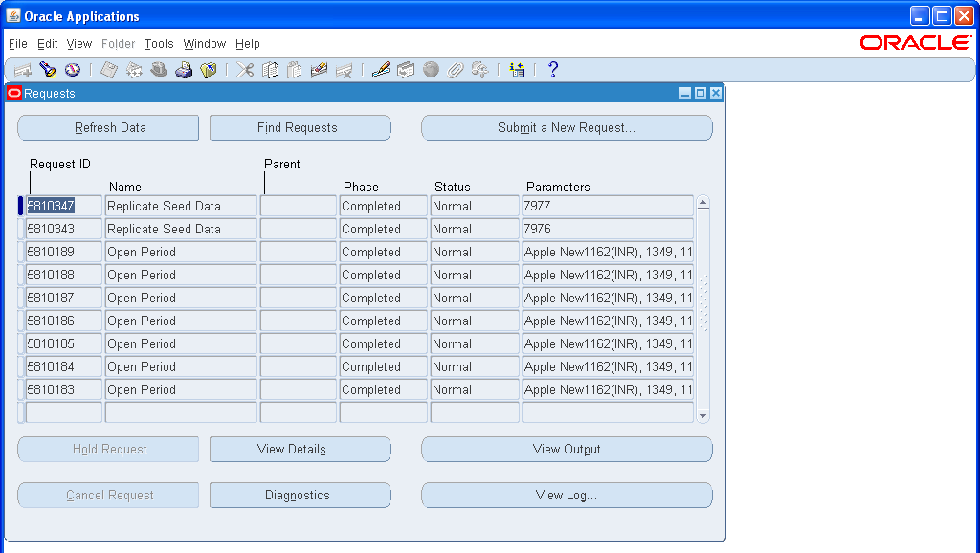Open the Folder menu

pyautogui.click(x=118, y=43)
